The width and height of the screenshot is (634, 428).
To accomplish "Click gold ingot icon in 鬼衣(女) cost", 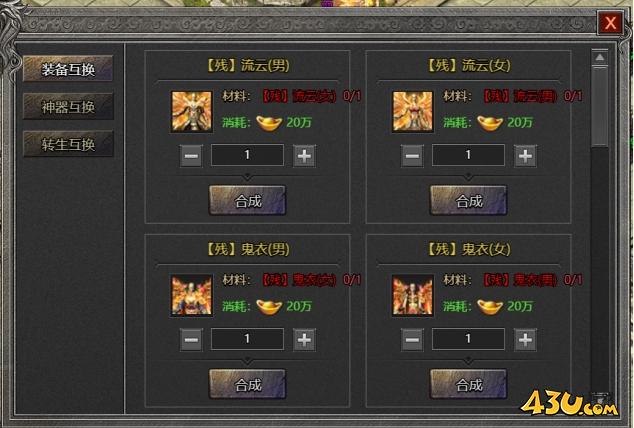I will point(490,306).
